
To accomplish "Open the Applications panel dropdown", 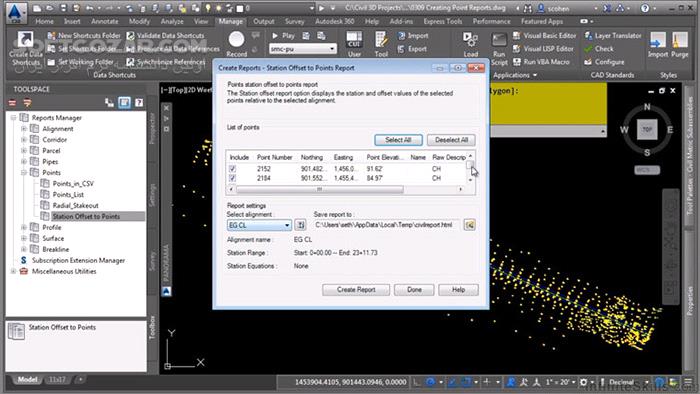I will [x=515, y=75].
